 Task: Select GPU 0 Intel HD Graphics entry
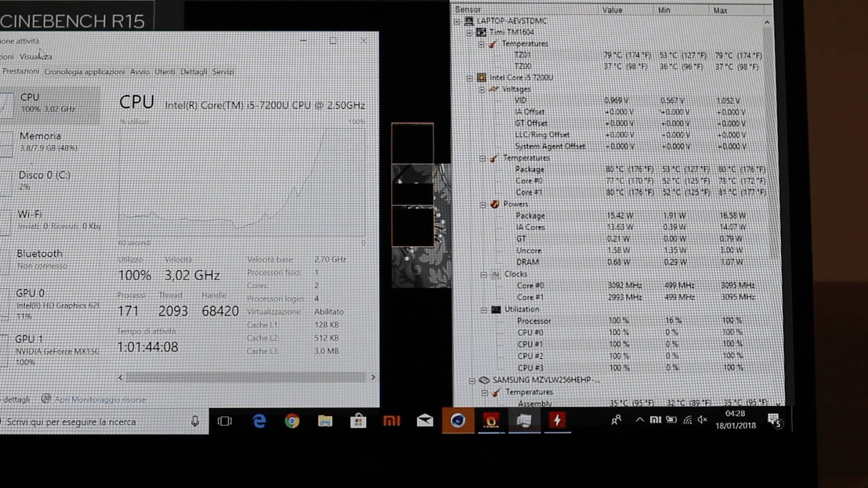click(x=50, y=304)
